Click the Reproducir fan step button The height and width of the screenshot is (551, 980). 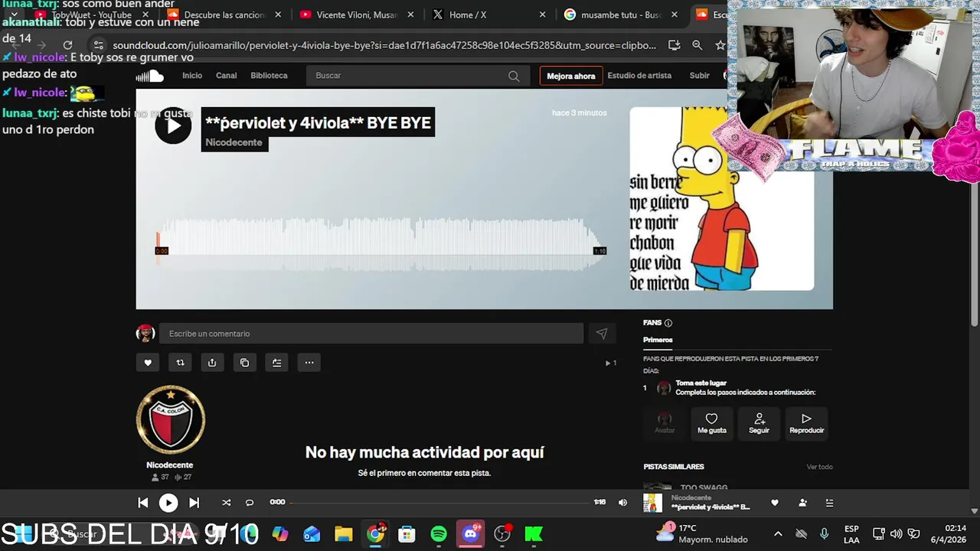pyautogui.click(x=806, y=423)
